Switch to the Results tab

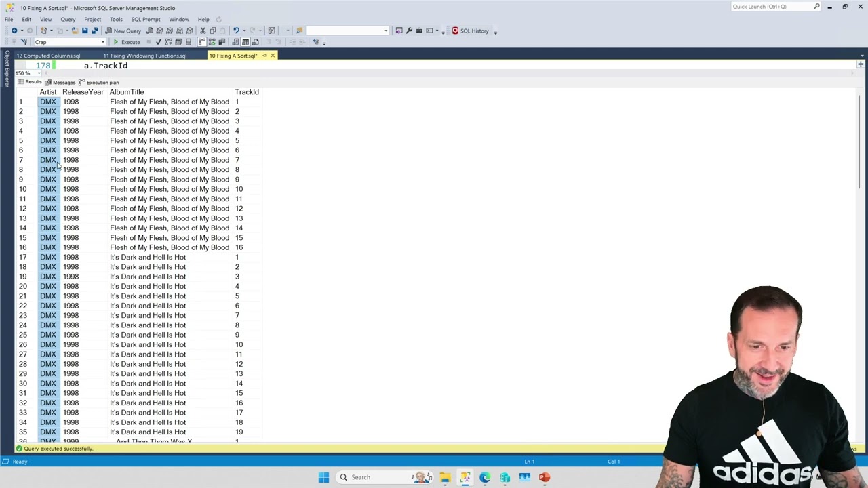(30, 82)
